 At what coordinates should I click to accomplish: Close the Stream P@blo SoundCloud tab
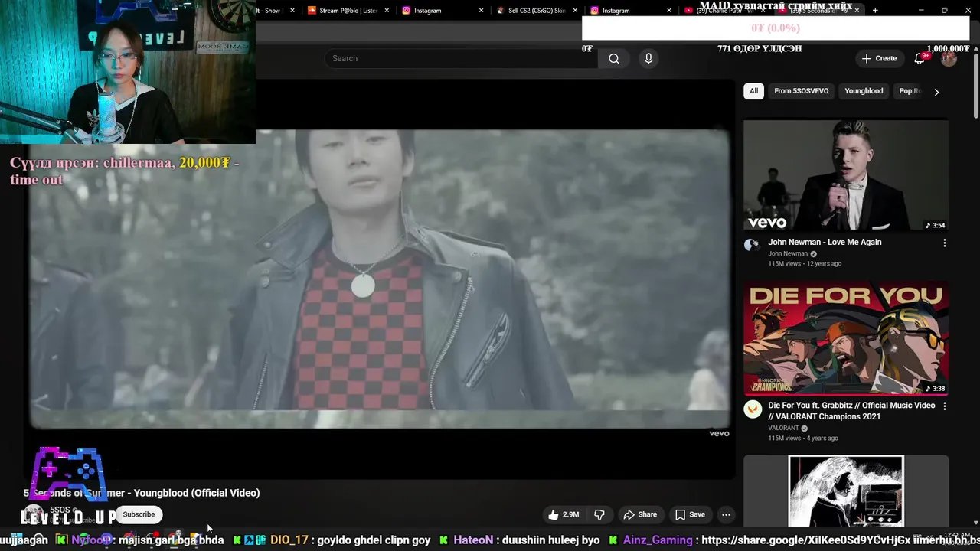coord(387,11)
